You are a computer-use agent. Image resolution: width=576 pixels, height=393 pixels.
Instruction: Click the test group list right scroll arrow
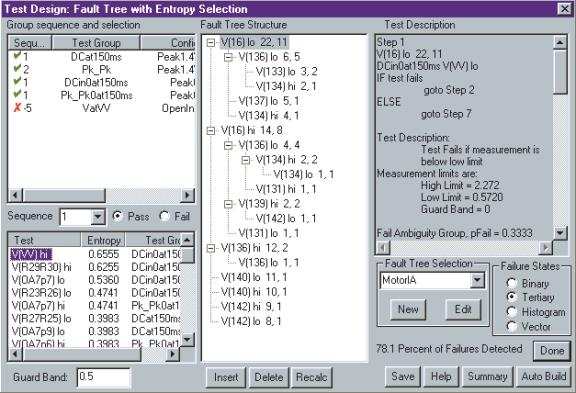[x=187, y=195]
